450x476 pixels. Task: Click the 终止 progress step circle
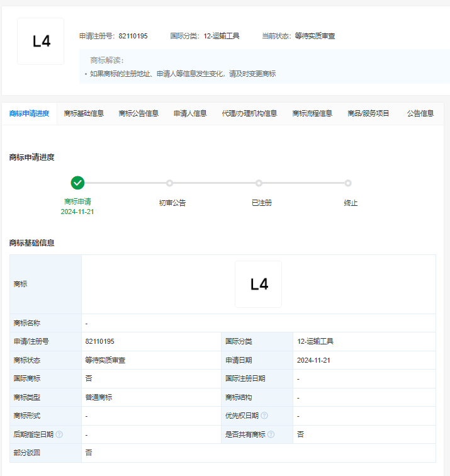pyautogui.click(x=348, y=183)
